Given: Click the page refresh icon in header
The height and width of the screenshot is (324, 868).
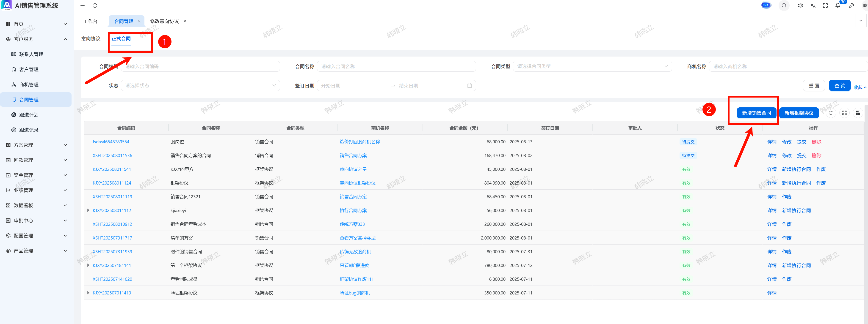Looking at the screenshot, I should [x=95, y=5].
